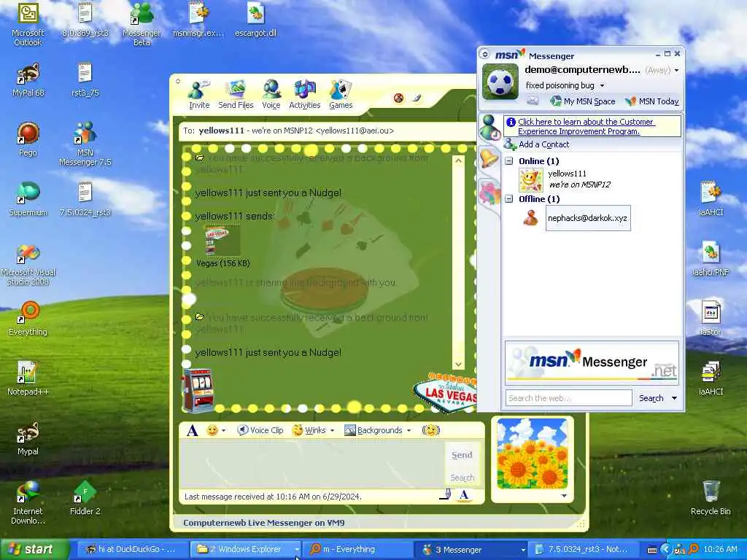747x560 pixels.
Task: Click the Send button
Action: [x=462, y=455]
